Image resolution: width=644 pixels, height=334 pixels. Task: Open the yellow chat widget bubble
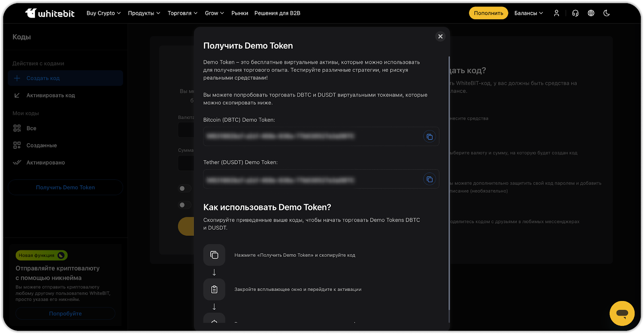[622, 313]
